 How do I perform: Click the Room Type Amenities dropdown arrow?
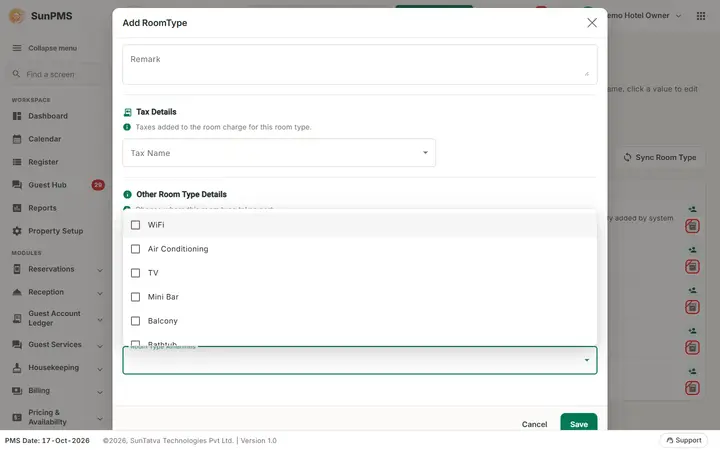(587, 360)
